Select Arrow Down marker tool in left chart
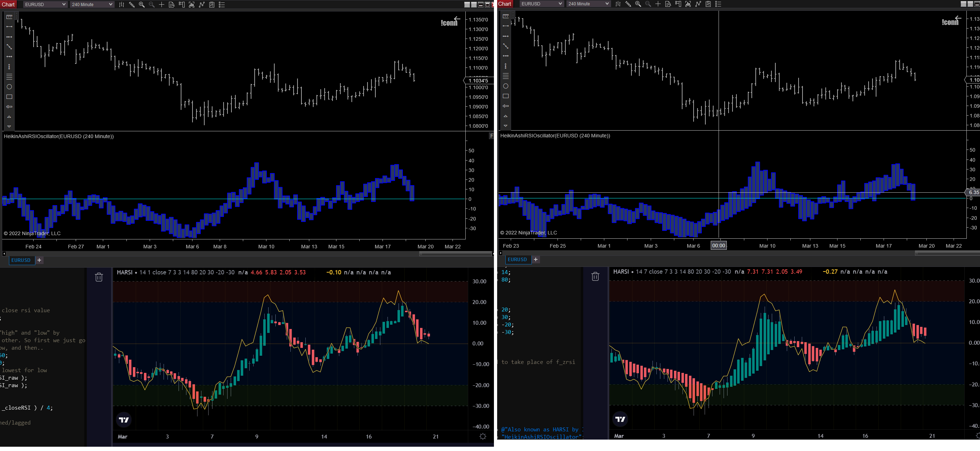Screen dimensions: 980x451 [x=9, y=127]
